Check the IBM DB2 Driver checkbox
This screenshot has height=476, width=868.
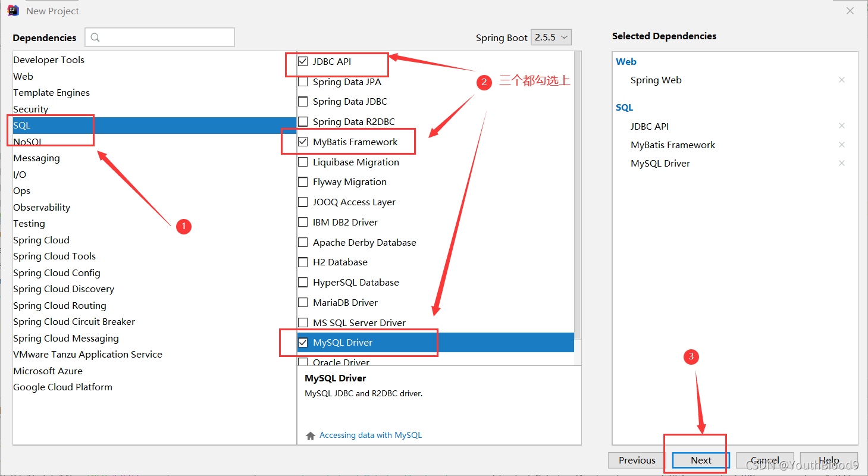pos(303,222)
